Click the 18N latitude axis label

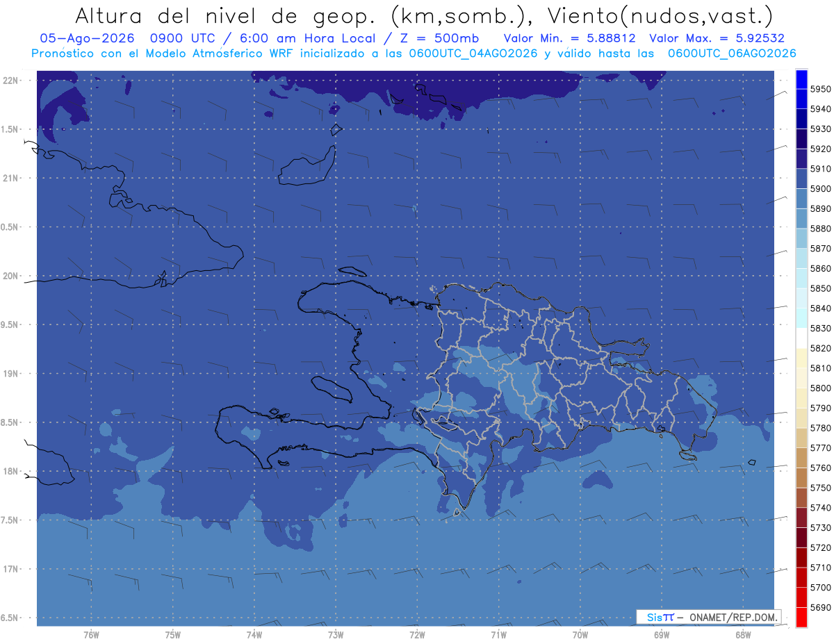coord(10,471)
